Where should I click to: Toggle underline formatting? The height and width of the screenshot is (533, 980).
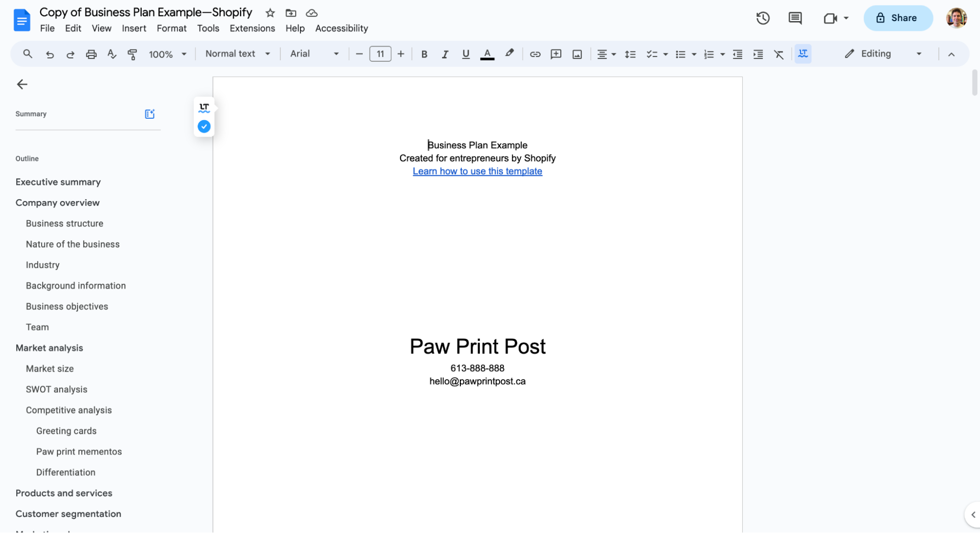click(465, 54)
